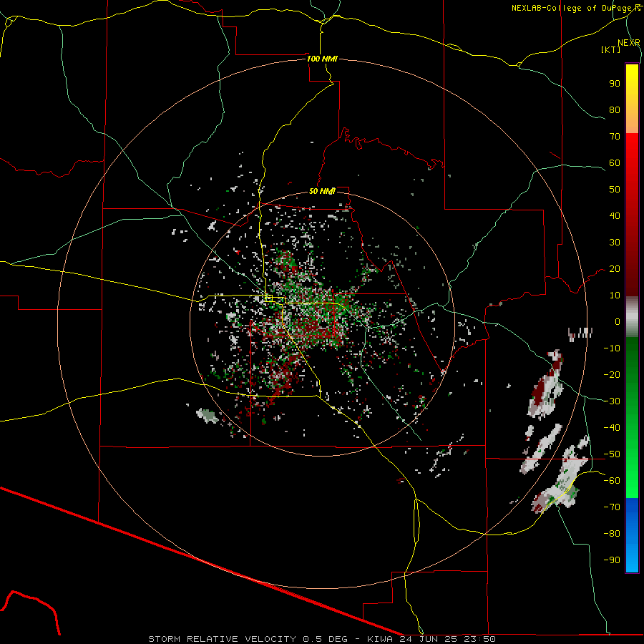Click the 40 value on the velocity scale
The width and height of the screenshot is (644, 644).
coord(615,216)
